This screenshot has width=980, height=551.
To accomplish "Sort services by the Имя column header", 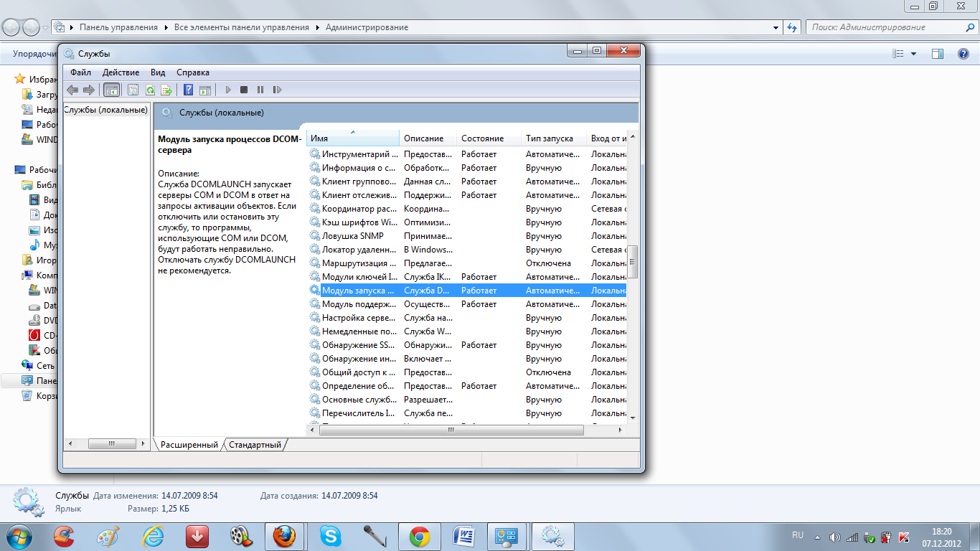I will pos(353,138).
